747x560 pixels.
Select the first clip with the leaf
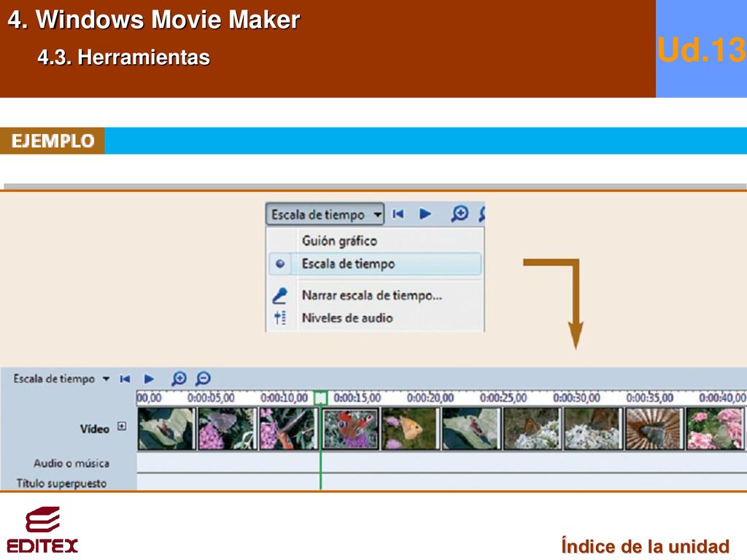pos(166,429)
